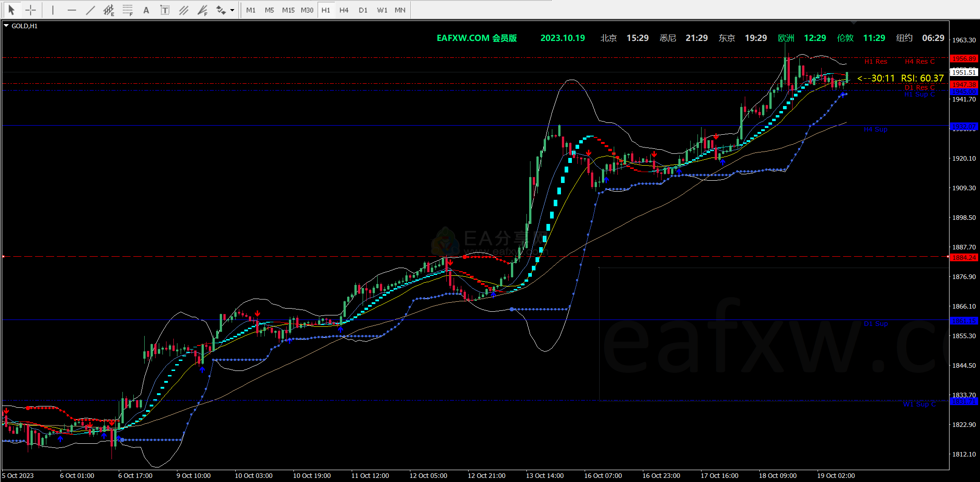The image size is (980, 482).
Task: Click the 1844.50 price scale value
Action: point(964,365)
